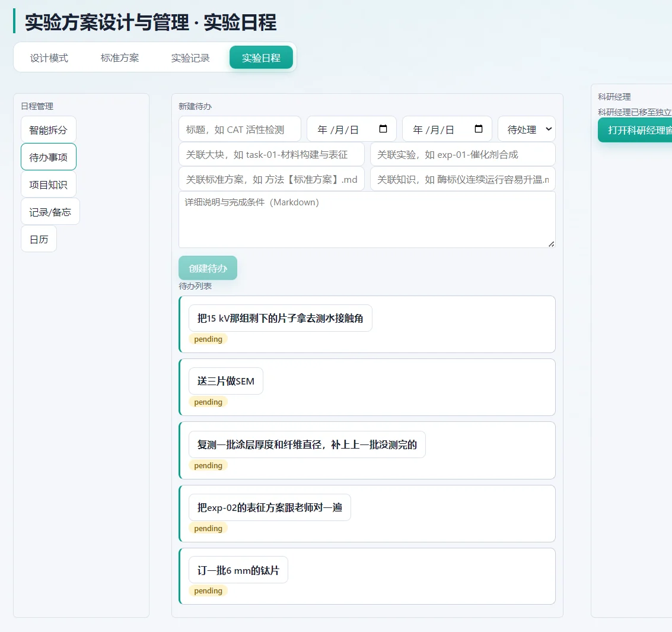Open 日历 sidebar view
The width and height of the screenshot is (672, 632).
pyautogui.click(x=39, y=239)
